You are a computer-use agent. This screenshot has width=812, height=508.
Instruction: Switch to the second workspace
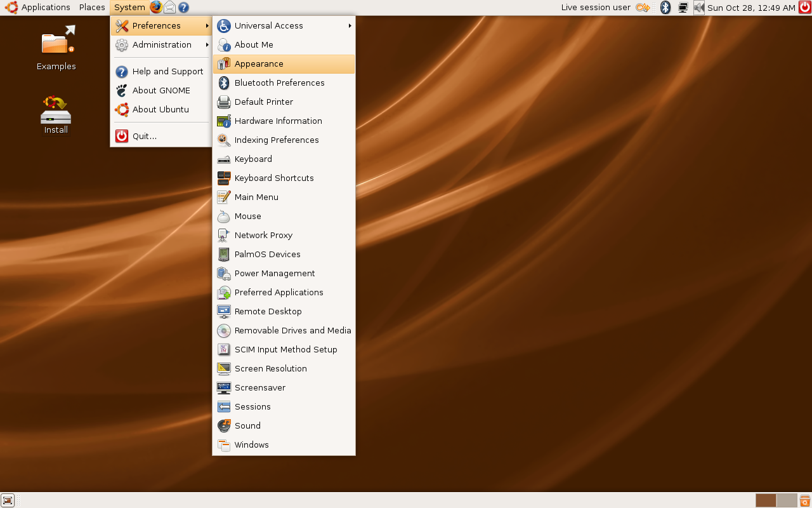click(x=787, y=500)
